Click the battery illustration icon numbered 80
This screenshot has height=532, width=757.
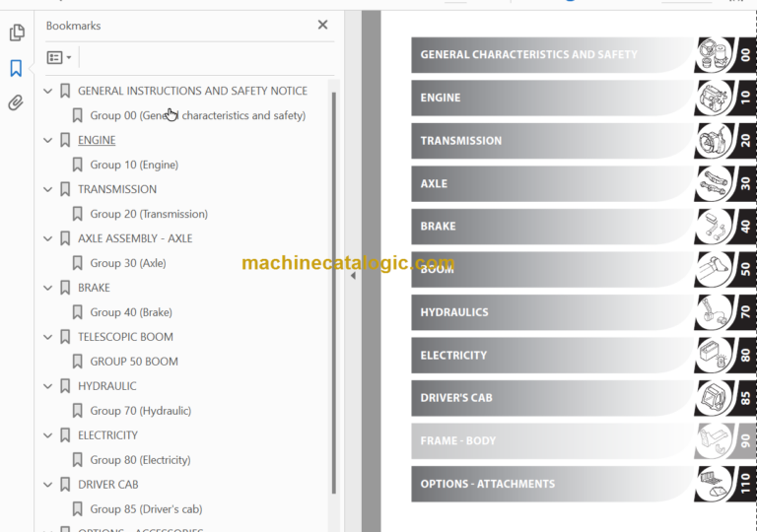(x=714, y=356)
